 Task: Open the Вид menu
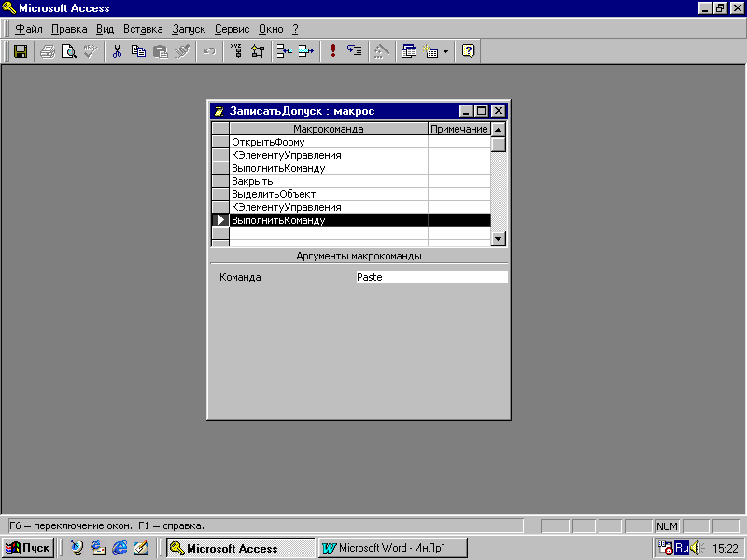click(x=105, y=29)
